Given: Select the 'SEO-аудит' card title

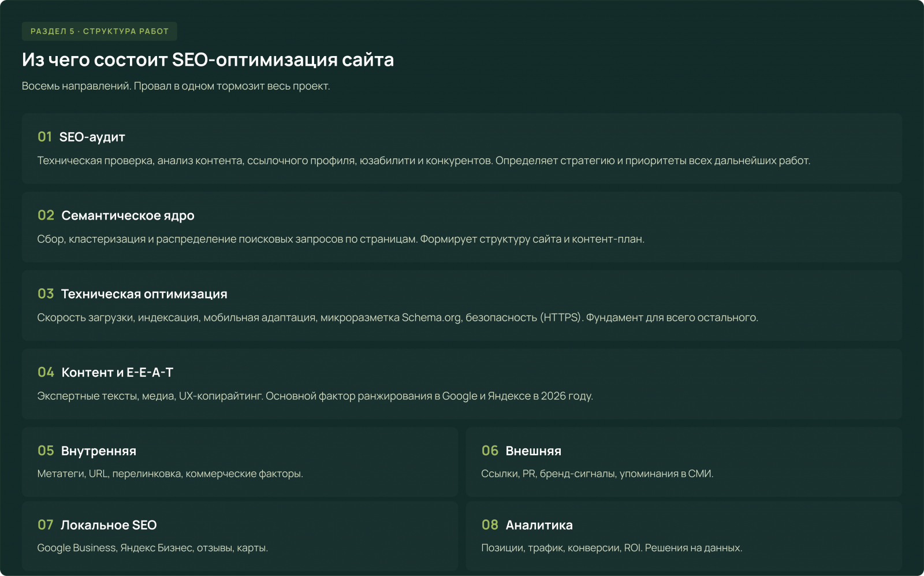Looking at the screenshot, I should click(x=92, y=138).
